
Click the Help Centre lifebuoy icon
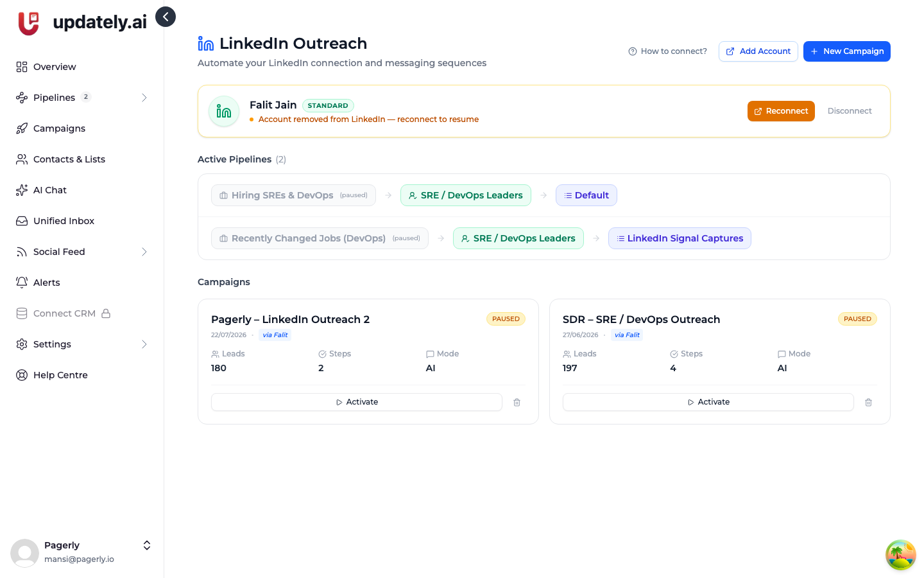(x=22, y=375)
